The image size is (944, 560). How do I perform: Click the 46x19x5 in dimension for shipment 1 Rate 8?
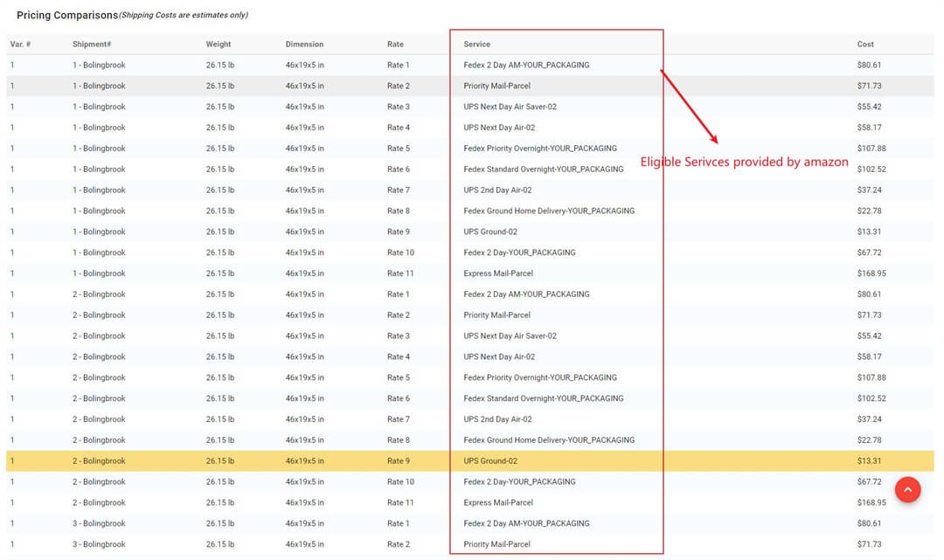coord(305,211)
